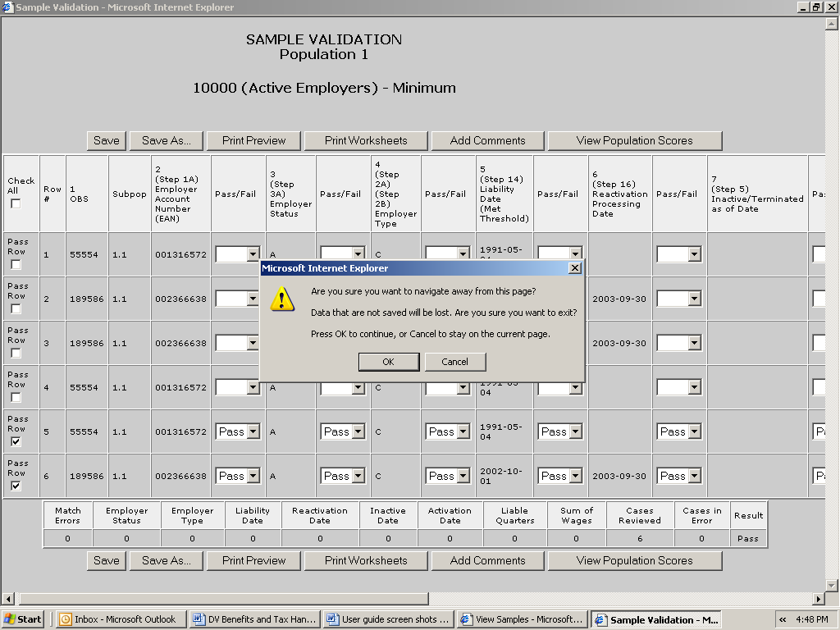Uncheck the Pass Row box for row 6
The image size is (840, 630).
tap(16, 486)
